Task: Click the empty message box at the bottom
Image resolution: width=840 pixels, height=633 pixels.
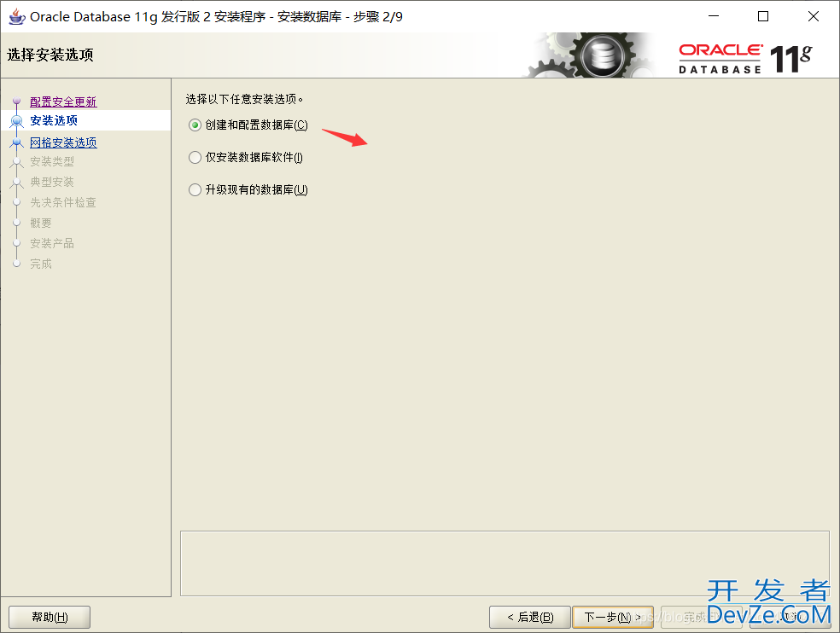Action: tap(505, 563)
